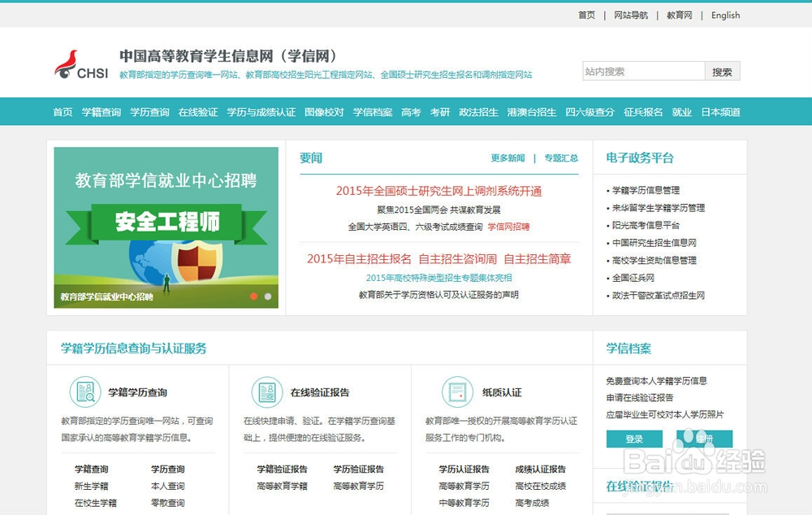Focus the 站内搜索 search field
This screenshot has height=515, width=812.
click(x=644, y=71)
